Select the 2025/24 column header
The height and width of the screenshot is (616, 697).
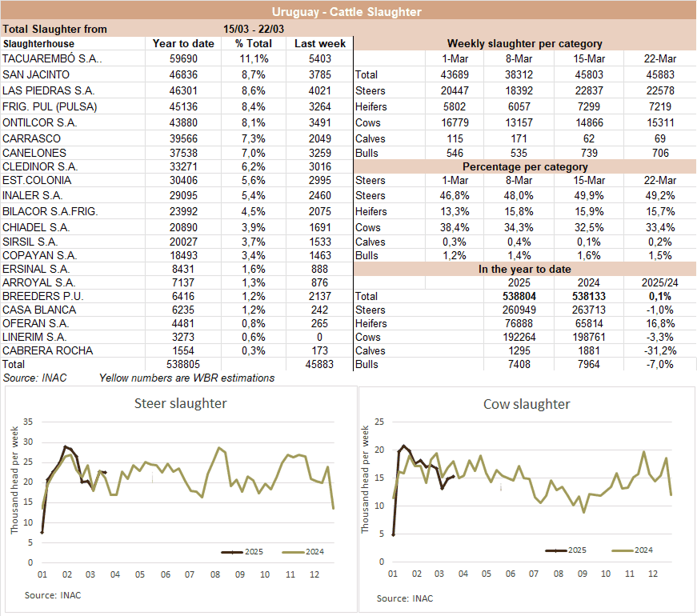657,282
